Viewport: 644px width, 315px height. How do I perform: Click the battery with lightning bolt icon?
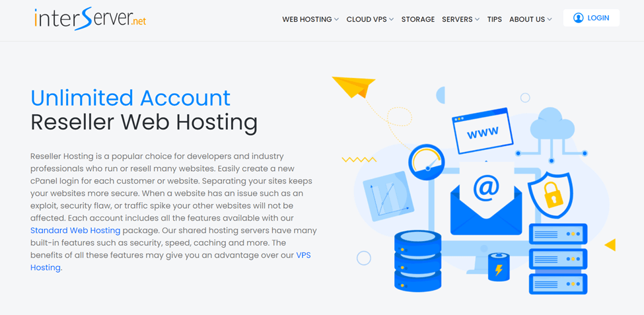pos(499,267)
